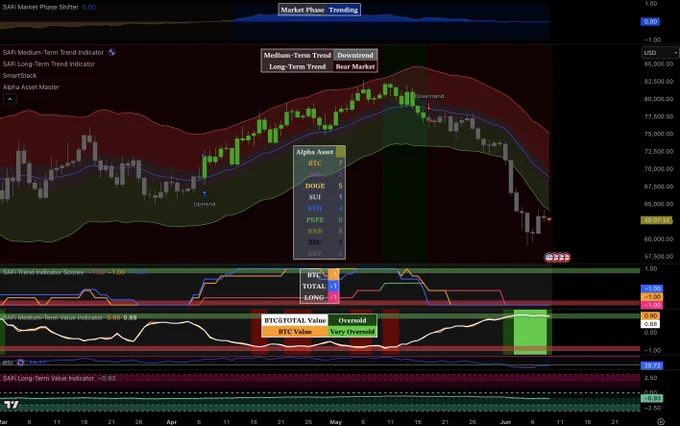Open the TradingView logo
This screenshot has width=680, height=426.
(x=11, y=405)
